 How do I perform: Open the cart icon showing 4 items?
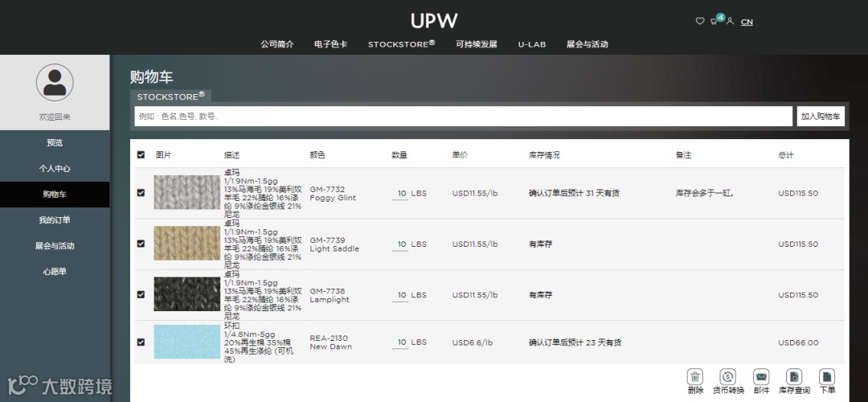(714, 21)
